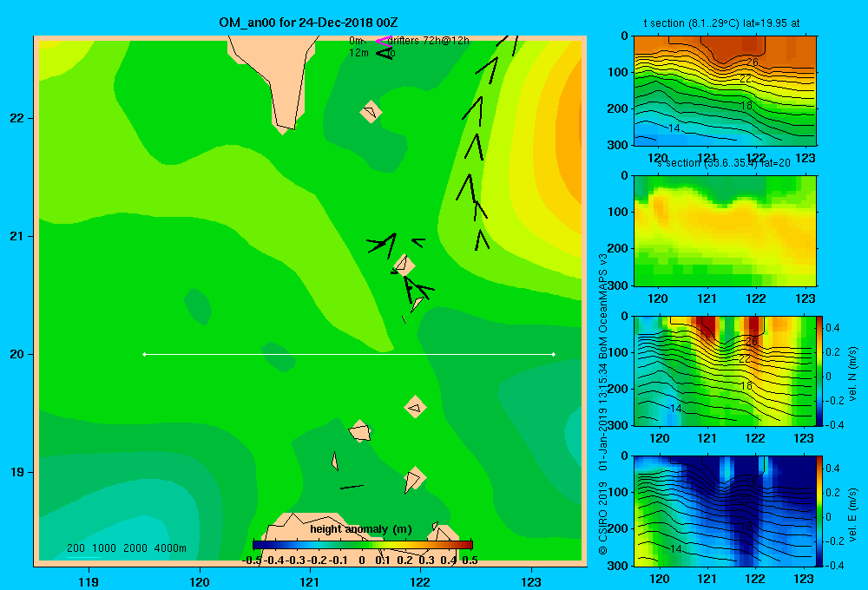Click the main map latitude label 22
This screenshot has height=590, width=868.
pyautogui.click(x=17, y=118)
